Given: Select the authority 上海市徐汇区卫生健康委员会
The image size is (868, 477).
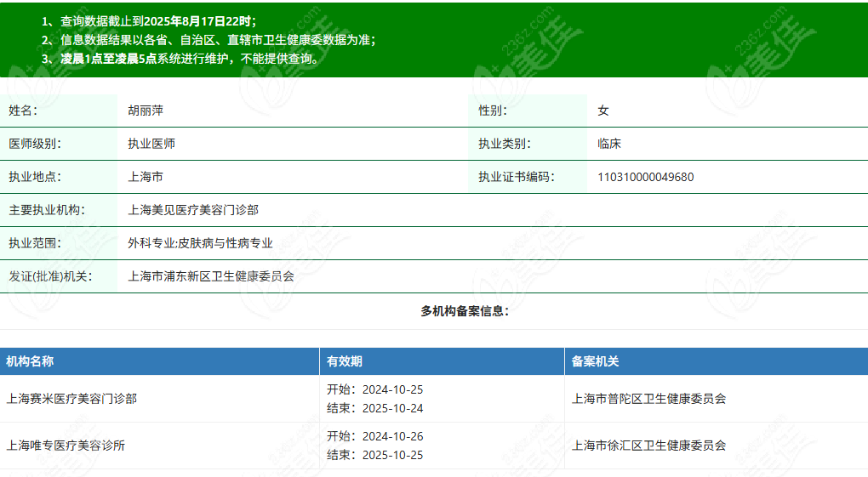Looking at the screenshot, I should 648,446.
